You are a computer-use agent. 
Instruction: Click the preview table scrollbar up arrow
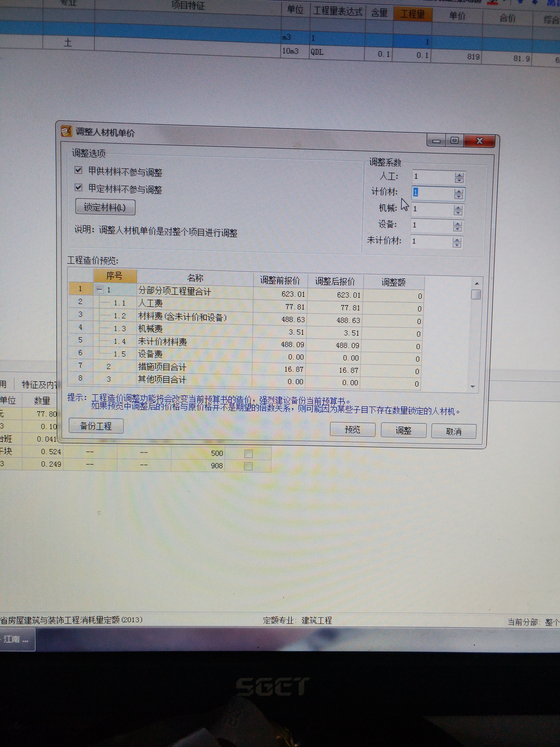click(477, 284)
